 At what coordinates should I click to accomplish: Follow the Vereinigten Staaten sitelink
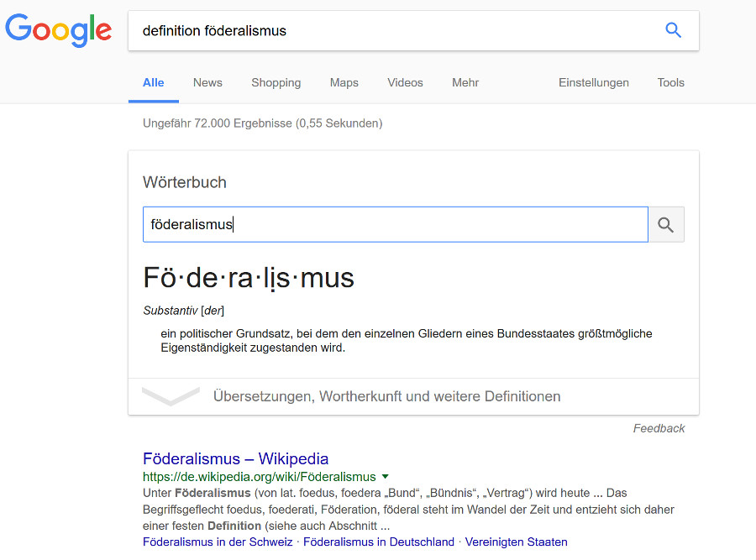pyautogui.click(x=517, y=542)
